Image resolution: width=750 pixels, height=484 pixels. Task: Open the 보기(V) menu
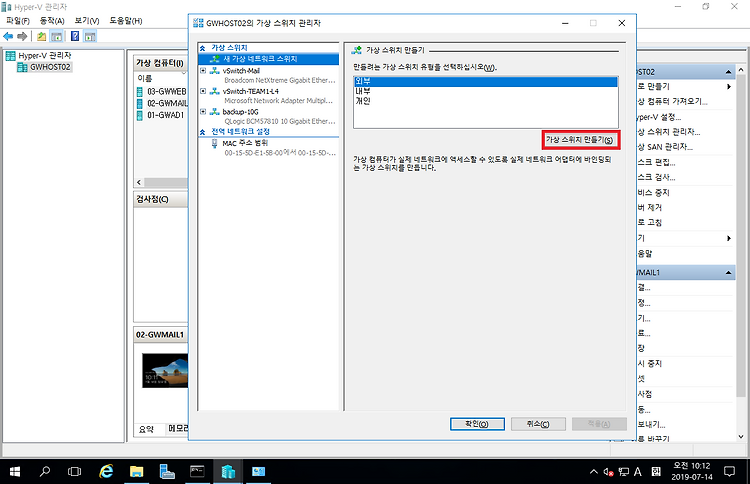pyautogui.click(x=87, y=21)
